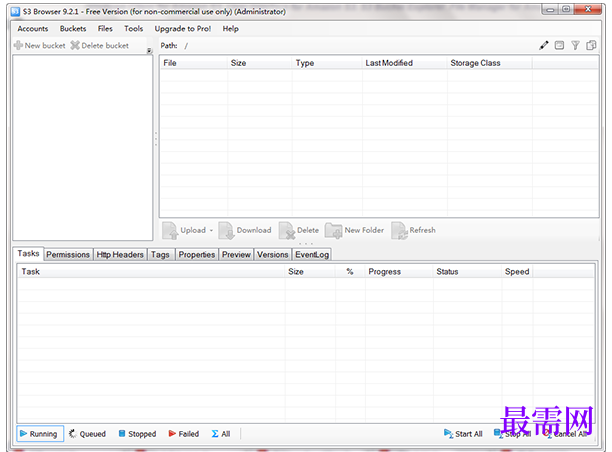The image size is (612, 452).
Task: Show Stopped tasks filter
Action: pyautogui.click(x=137, y=434)
